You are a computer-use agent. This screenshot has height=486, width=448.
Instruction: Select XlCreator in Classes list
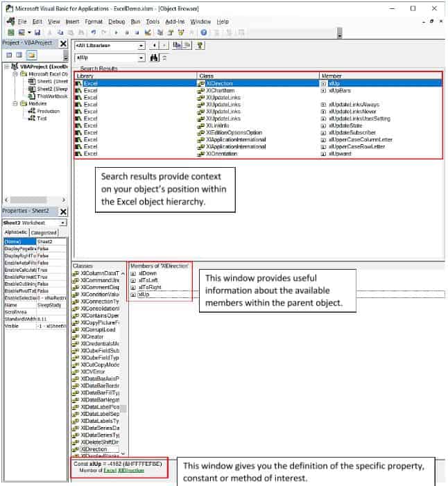92,337
